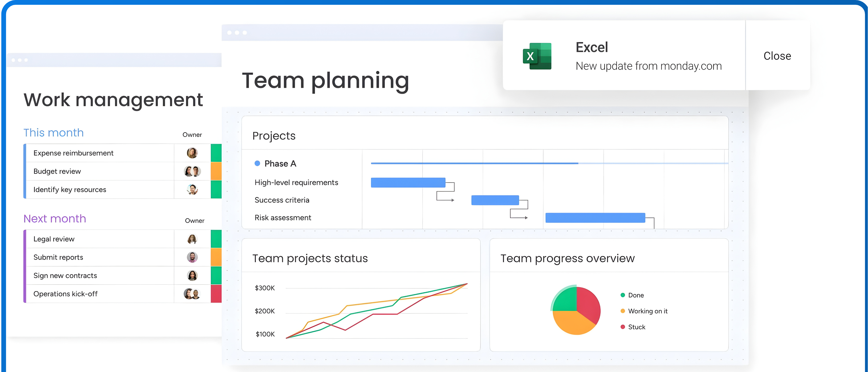The height and width of the screenshot is (372, 868).
Task: Click the owner avatar for Sign new contracts
Action: tap(192, 275)
